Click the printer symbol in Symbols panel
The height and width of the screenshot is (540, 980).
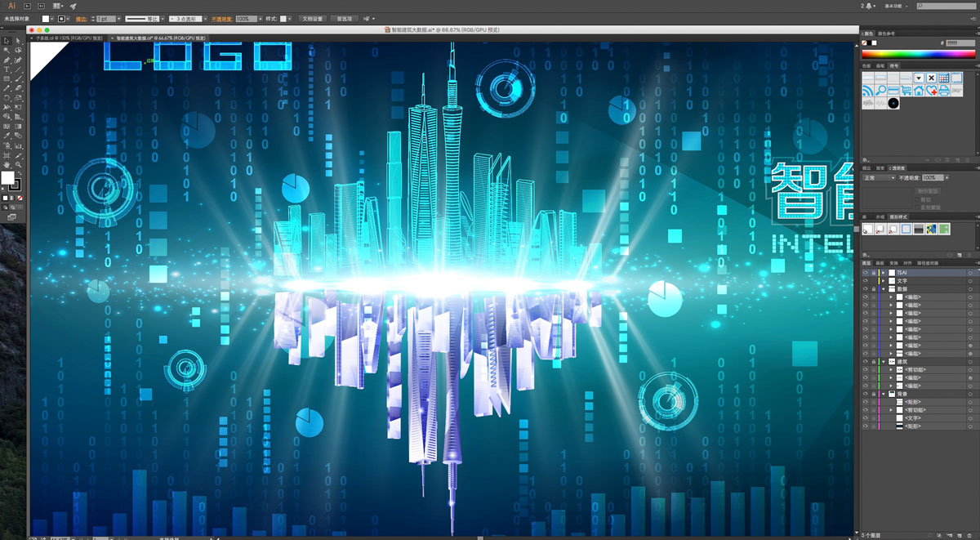[x=944, y=91]
